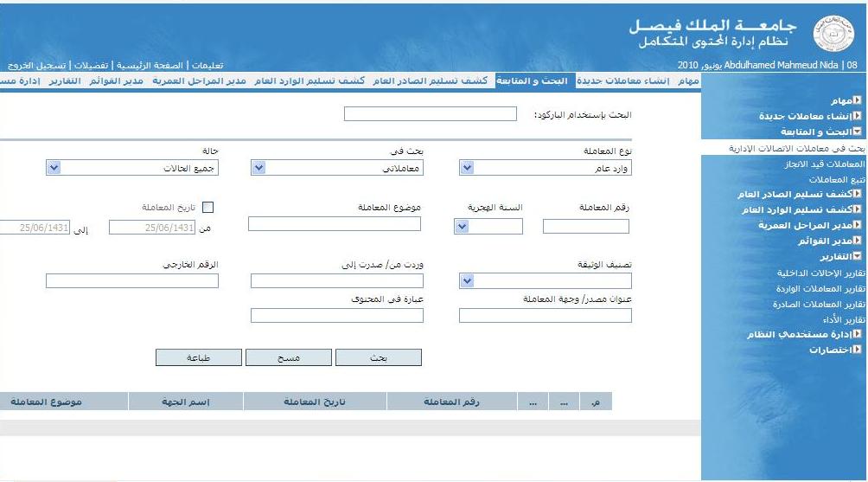Sort by إسم الجهة column header
The width and height of the screenshot is (868, 482).
coord(186,402)
